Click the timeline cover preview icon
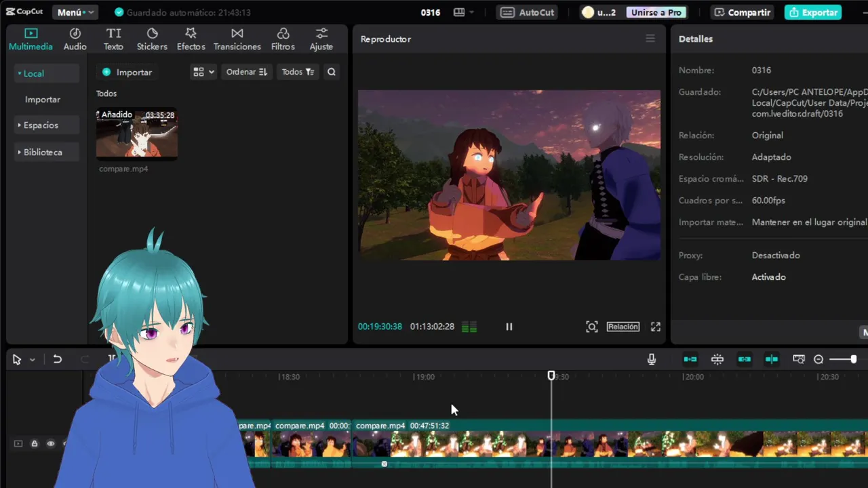Viewport: 868px width, 488px height. 799,359
